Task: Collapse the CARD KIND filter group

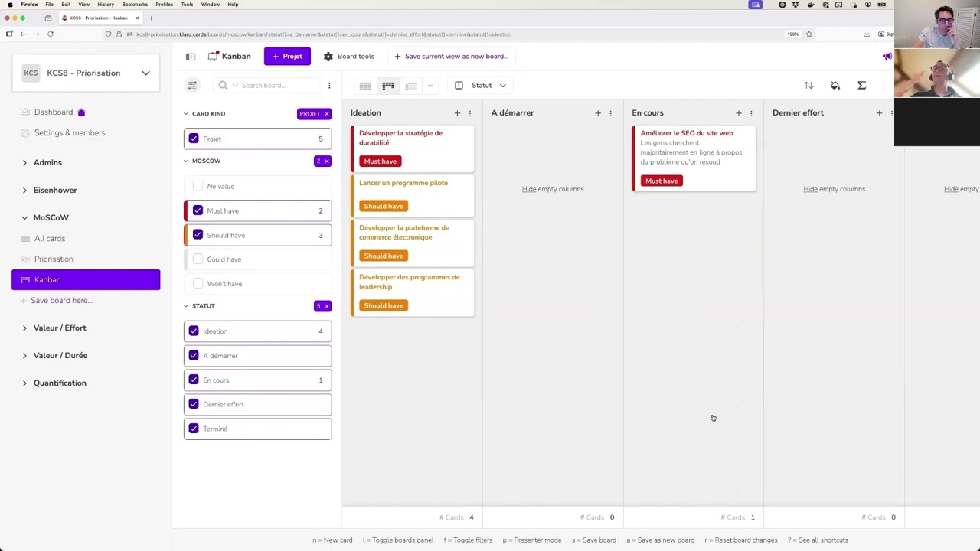Action: (x=185, y=114)
